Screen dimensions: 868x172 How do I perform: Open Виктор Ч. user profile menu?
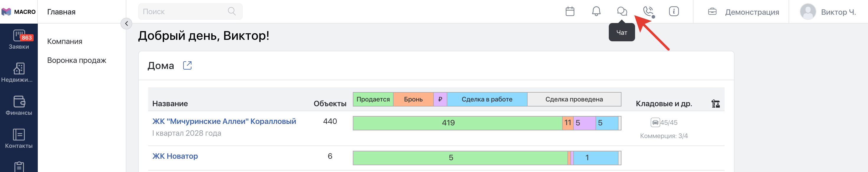(828, 12)
